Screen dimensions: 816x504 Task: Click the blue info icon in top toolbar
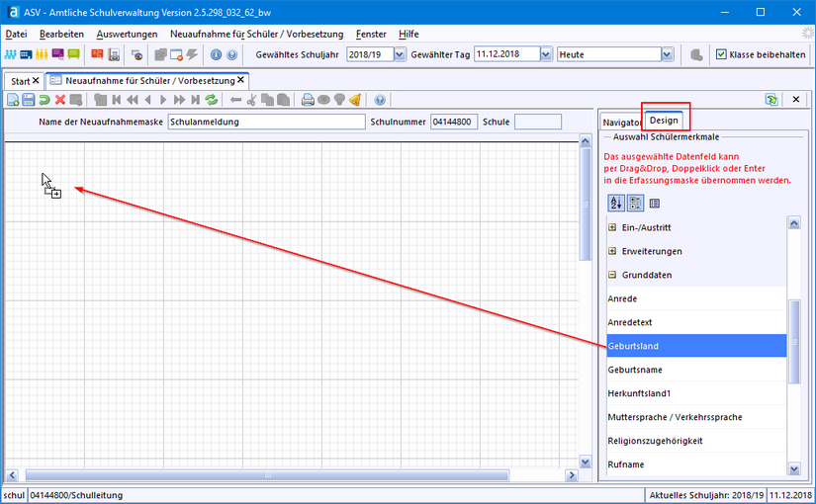(x=216, y=54)
